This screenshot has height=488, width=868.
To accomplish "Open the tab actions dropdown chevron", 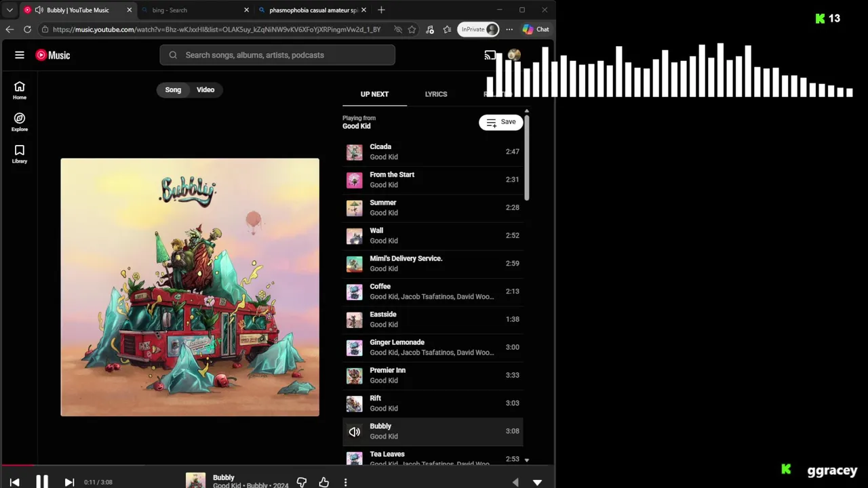I will (x=9, y=10).
